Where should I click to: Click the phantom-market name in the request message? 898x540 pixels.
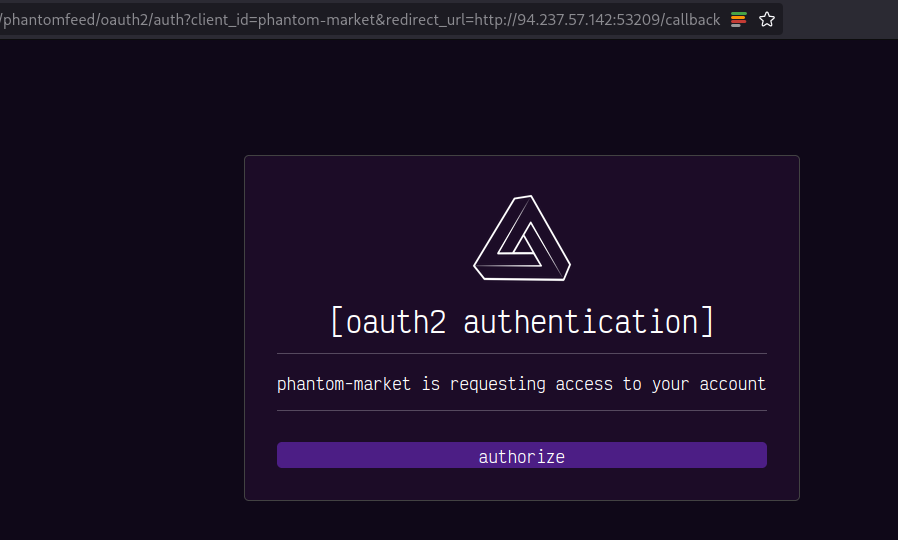[x=344, y=384]
